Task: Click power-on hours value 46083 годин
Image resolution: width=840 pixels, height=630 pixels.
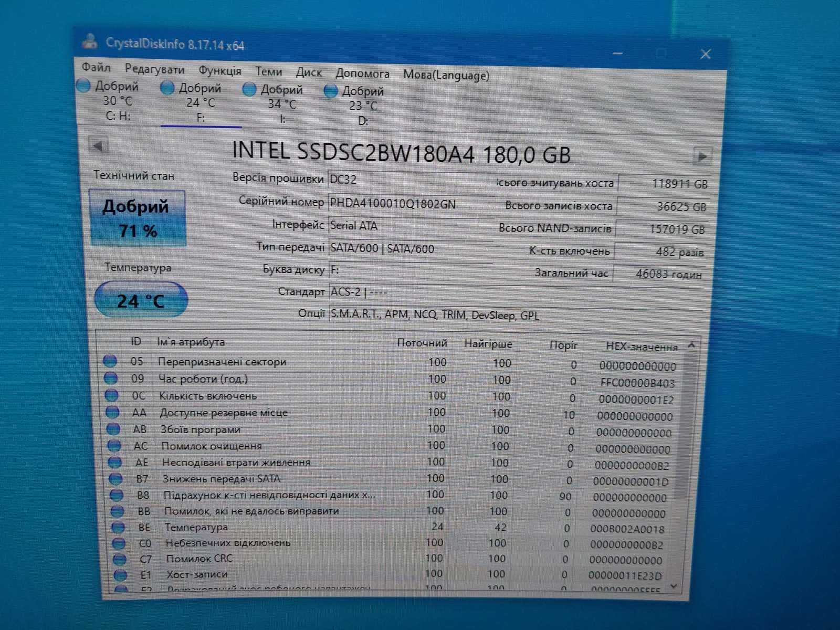Action: coord(659,274)
